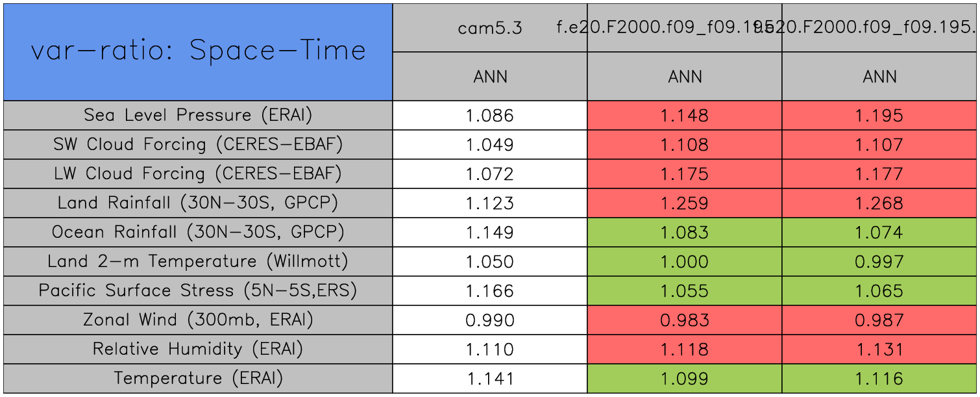Open the Sea Level Pressure (ERAI) row label
Viewport: 980px width, 397px height.
click(x=198, y=115)
